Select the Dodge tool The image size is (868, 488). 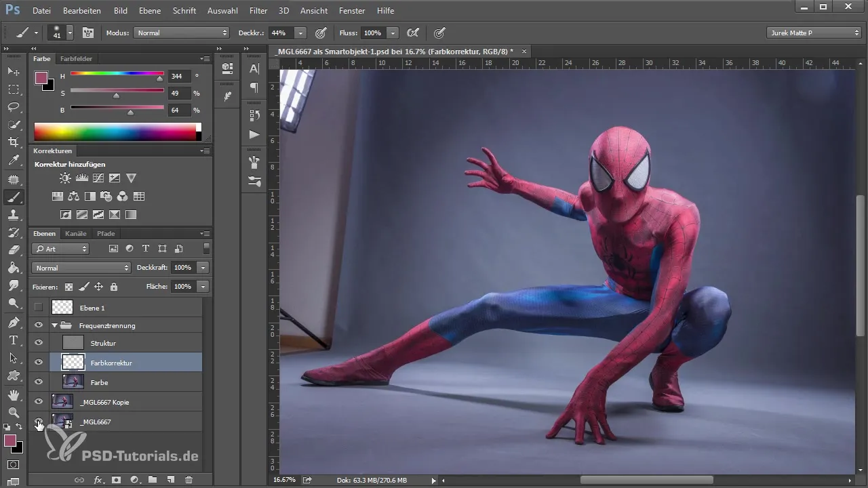pyautogui.click(x=13, y=304)
